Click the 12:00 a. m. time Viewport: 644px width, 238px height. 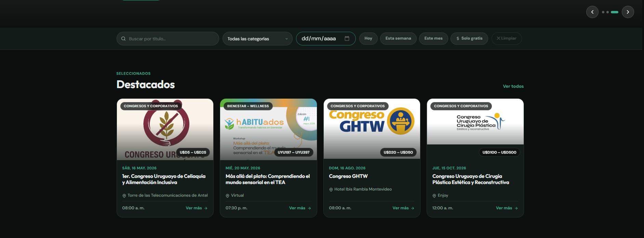coord(443,208)
